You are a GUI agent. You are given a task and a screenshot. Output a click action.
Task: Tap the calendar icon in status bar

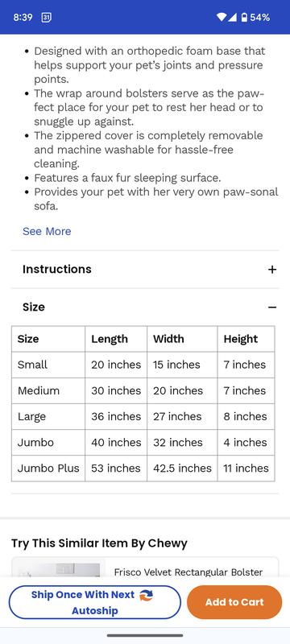point(47,17)
